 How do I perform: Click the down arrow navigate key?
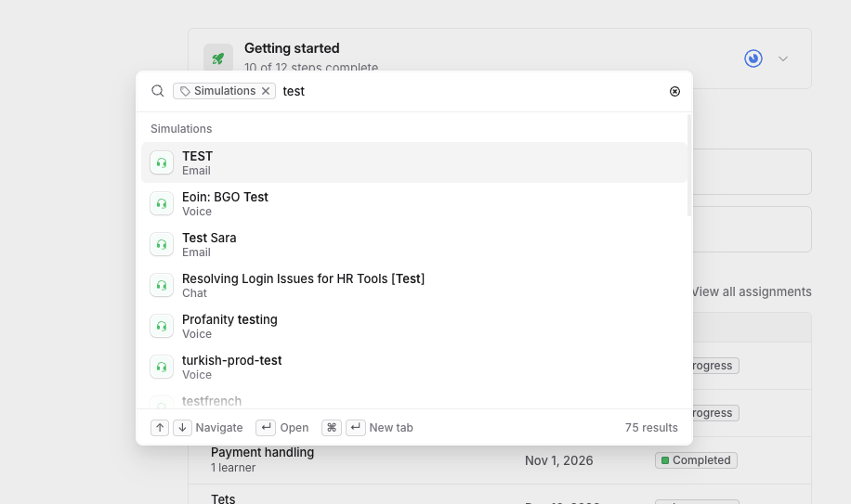tap(182, 428)
